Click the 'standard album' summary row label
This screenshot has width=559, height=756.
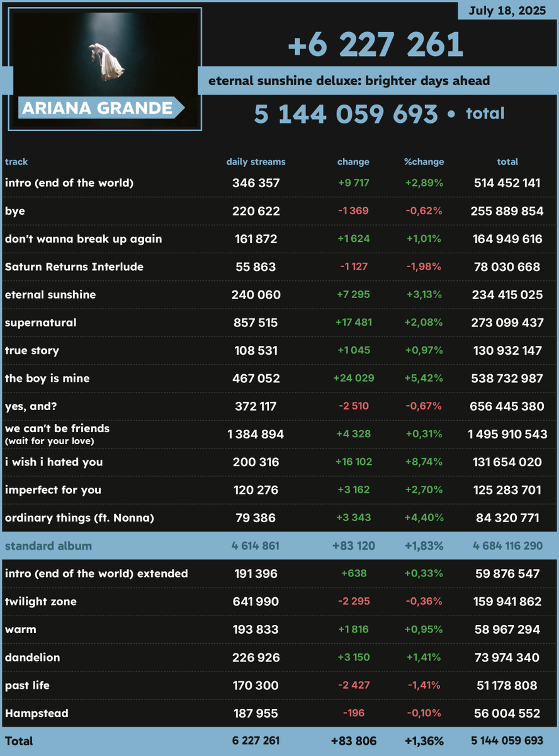coord(48,546)
